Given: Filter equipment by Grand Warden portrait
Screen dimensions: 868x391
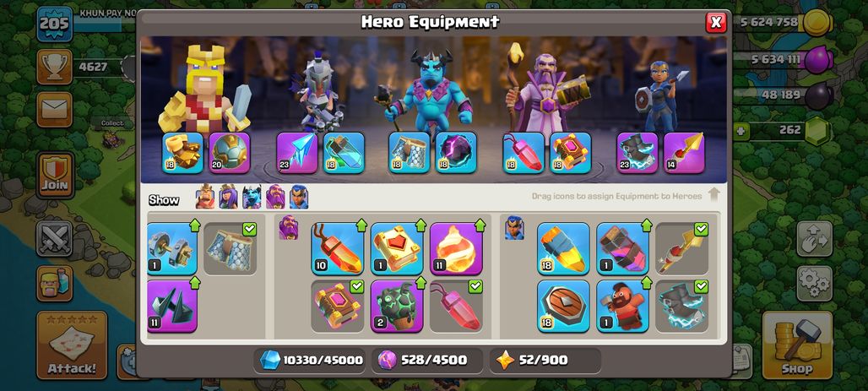Looking at the screenshot, I should tap(275, 197).
